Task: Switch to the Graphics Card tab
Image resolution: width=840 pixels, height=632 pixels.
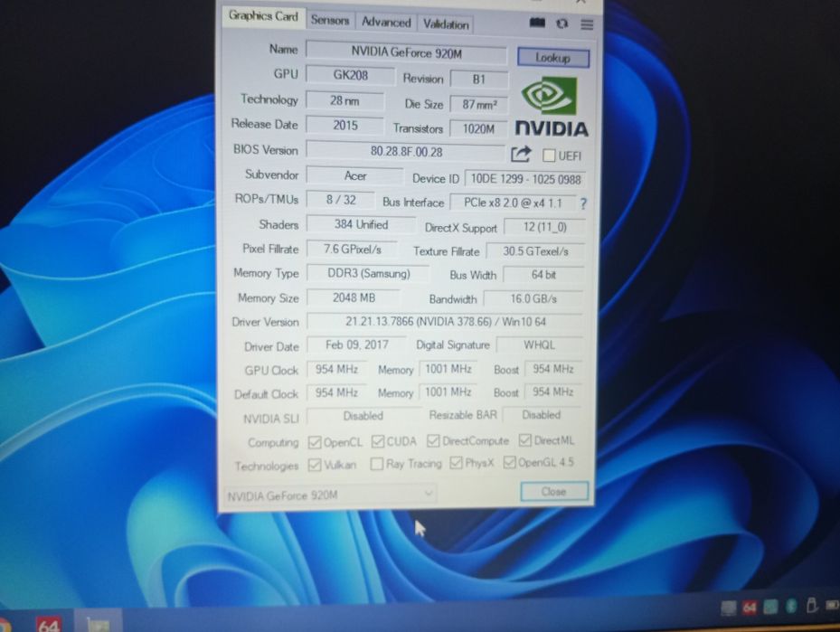Action: 263,16
